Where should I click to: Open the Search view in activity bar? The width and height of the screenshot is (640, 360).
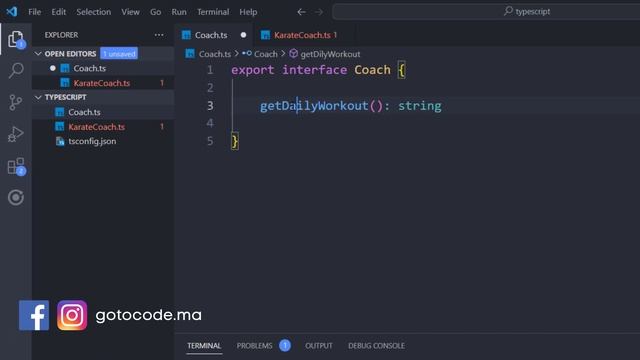16,71
